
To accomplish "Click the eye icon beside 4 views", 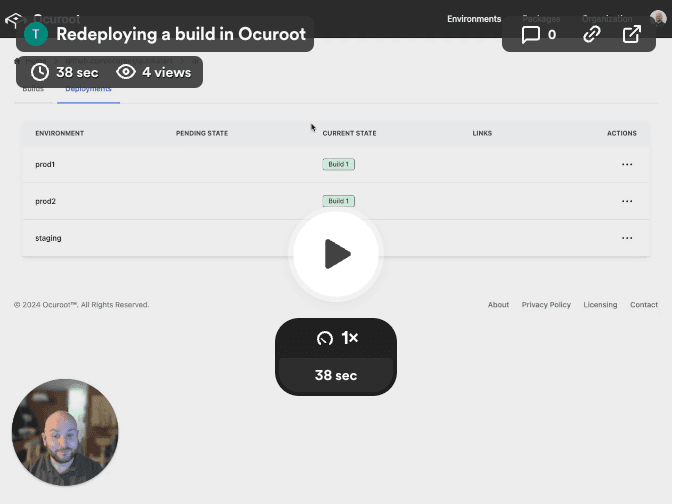I will point(126,72).
